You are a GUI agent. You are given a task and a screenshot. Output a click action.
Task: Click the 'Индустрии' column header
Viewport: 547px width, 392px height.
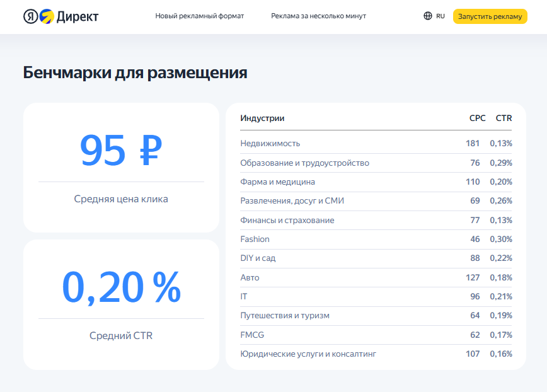point(262,118)
